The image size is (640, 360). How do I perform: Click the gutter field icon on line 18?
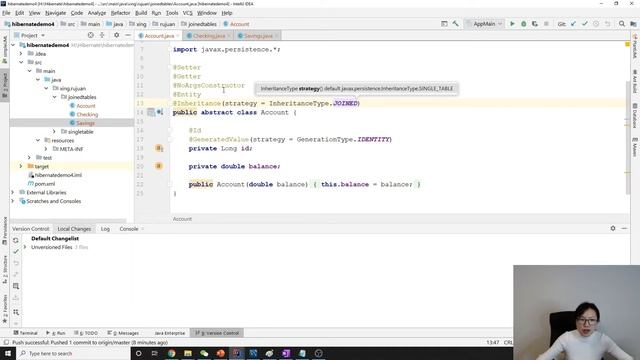(x=159, y=148)
